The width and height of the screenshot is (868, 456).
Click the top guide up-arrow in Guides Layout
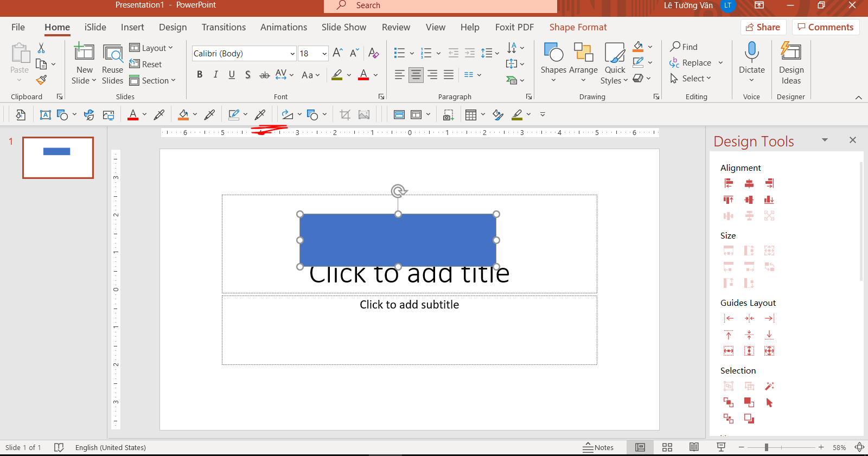[729, 335]
